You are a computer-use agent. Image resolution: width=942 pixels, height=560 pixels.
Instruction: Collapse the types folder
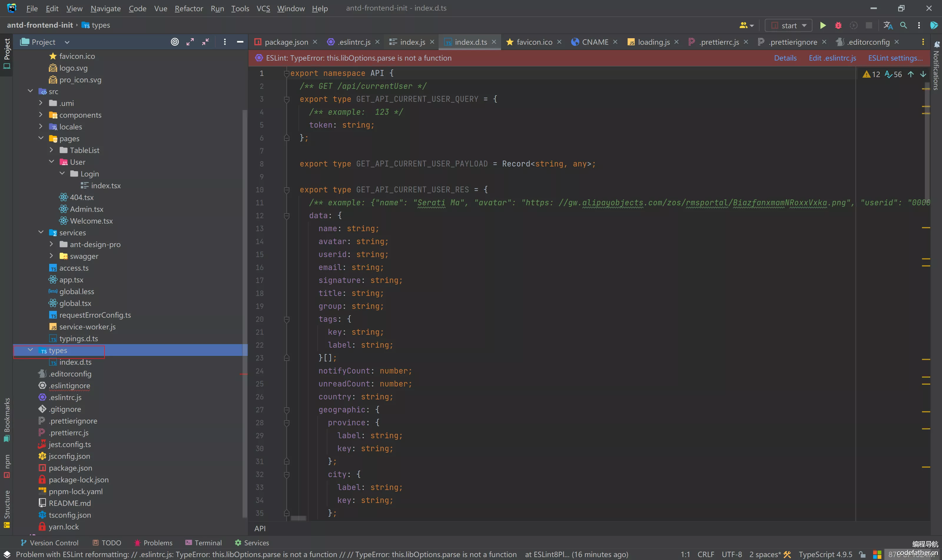click(x=30, y=350)
